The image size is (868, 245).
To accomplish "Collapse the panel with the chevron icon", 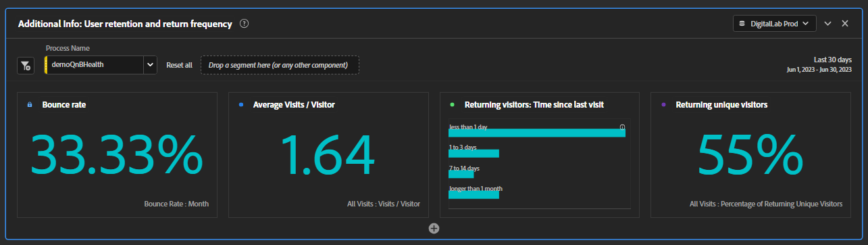I will coord(827,24).
